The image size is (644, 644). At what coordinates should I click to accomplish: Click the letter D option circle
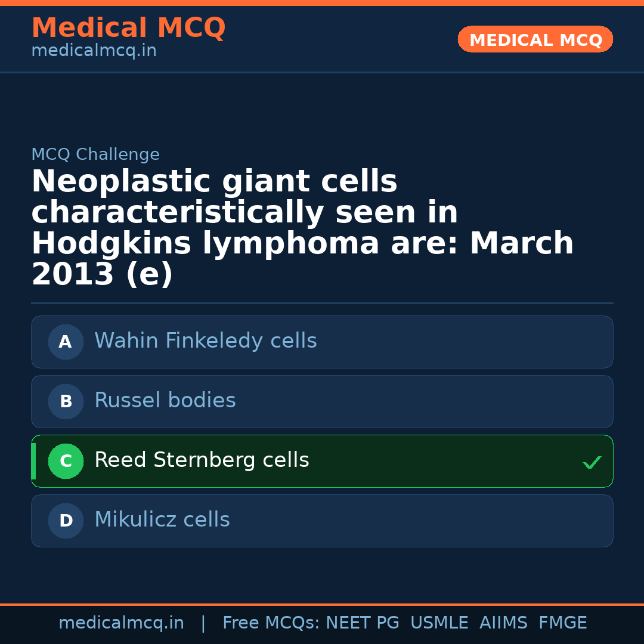tap(66, 521)
